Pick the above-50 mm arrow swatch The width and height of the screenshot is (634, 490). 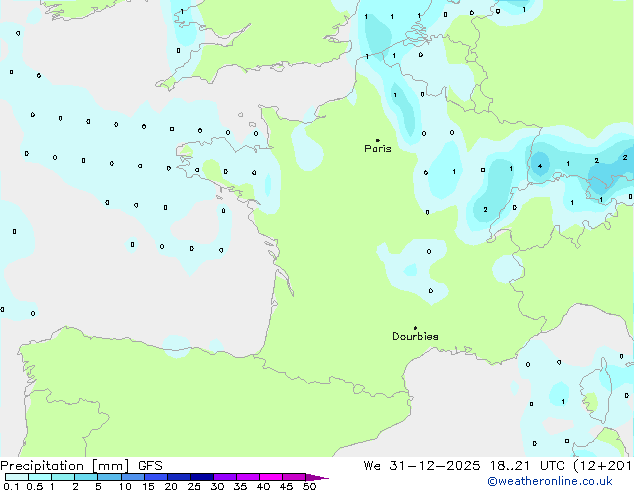(x=317, y=477)
